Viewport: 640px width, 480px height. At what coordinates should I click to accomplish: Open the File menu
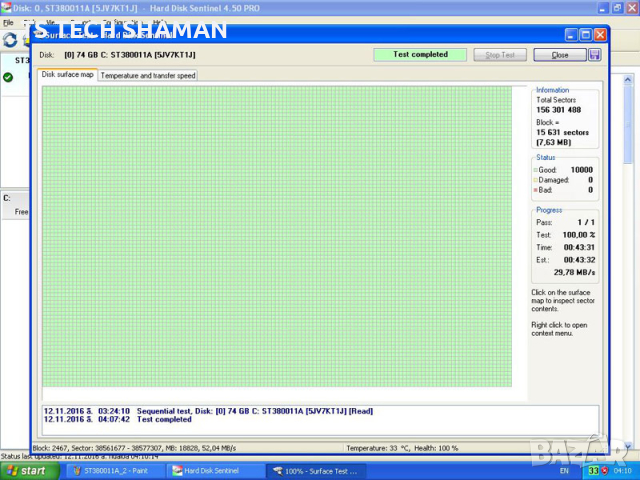point(8,22)
